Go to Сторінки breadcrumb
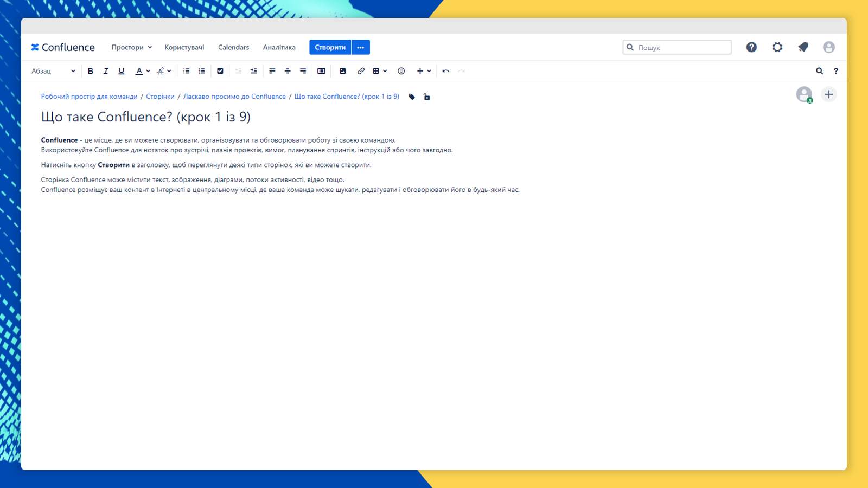Viewport: 868px width, 488px height. pyautogui.click(x=160, y=97)
